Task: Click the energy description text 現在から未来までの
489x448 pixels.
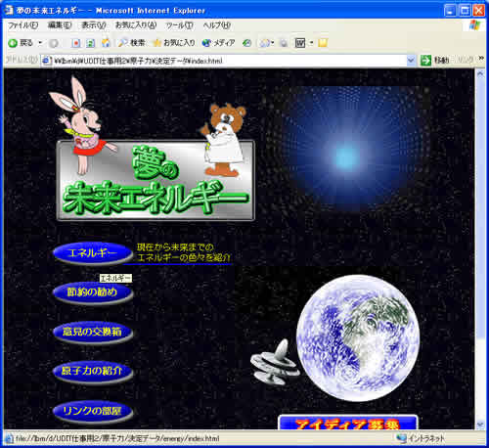Action: pos(175,246)
